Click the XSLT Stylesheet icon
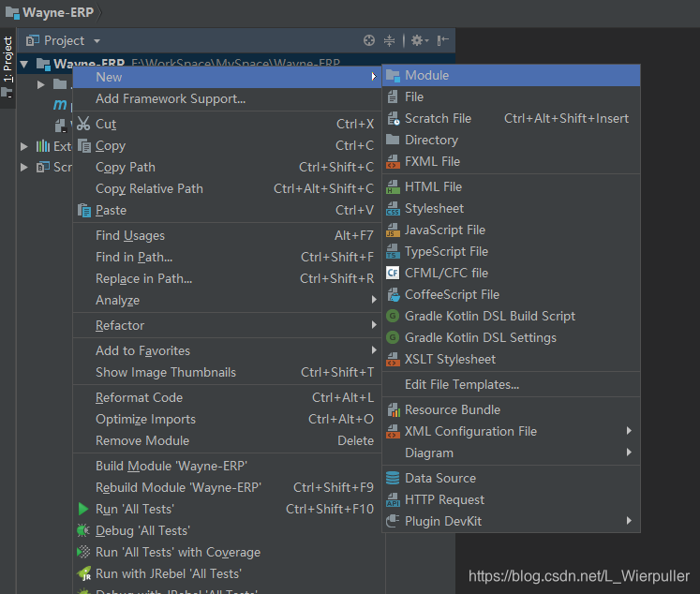The width and height of the screenshot is (700, 594). tap(393, 359)
